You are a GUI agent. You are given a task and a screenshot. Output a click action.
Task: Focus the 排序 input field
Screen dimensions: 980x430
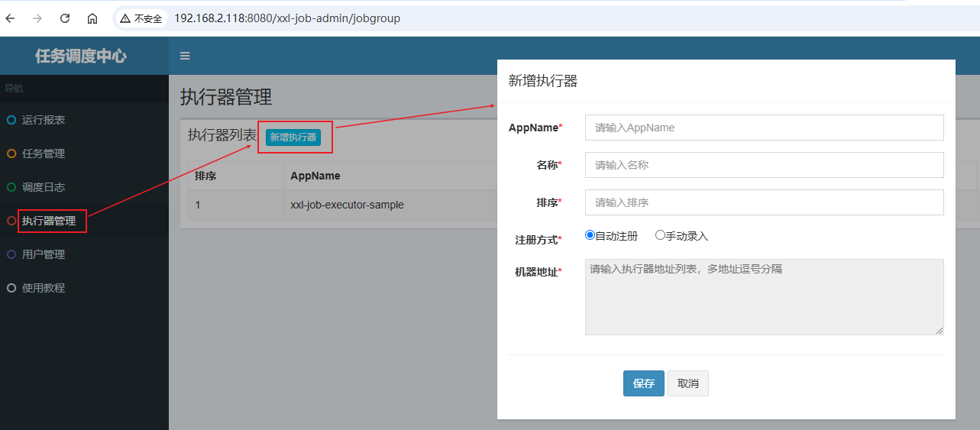click(x=765, y=202)
